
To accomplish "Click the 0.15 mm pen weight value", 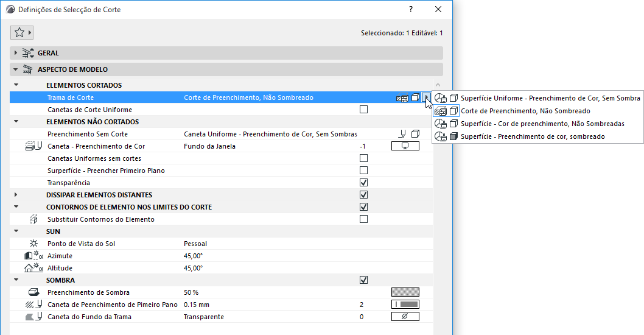I will 197,305.
